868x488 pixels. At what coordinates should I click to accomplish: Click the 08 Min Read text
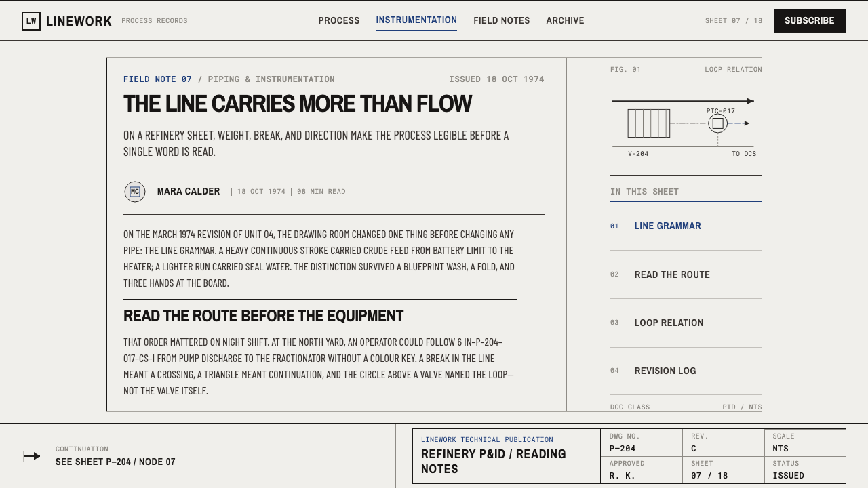(321, 192)
